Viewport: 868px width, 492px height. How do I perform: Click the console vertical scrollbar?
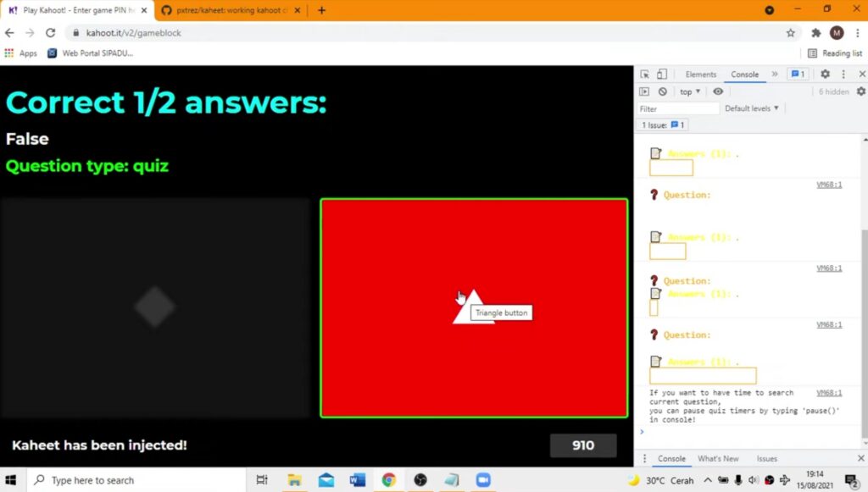tap(864, 332)
